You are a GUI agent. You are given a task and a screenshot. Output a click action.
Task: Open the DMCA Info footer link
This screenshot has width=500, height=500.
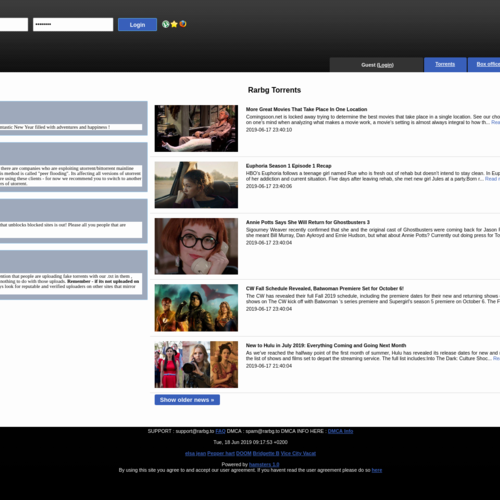(x=340, y=431)
